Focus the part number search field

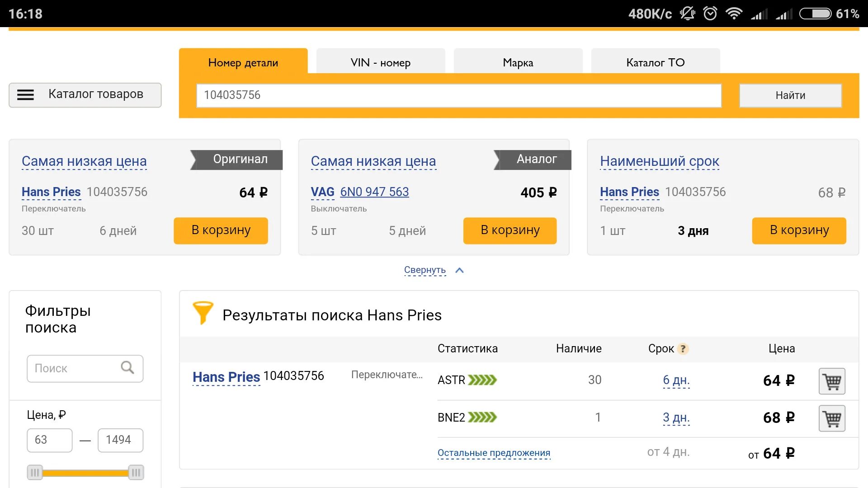coord(458,95)
